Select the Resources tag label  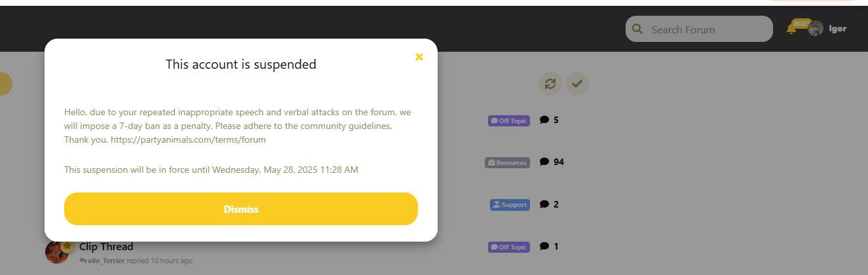[x=507, y=162]
